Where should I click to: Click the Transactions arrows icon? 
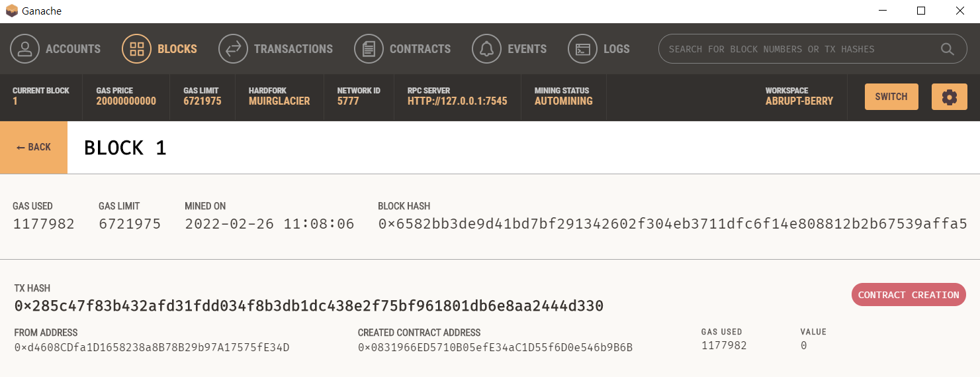click(233, 49)
